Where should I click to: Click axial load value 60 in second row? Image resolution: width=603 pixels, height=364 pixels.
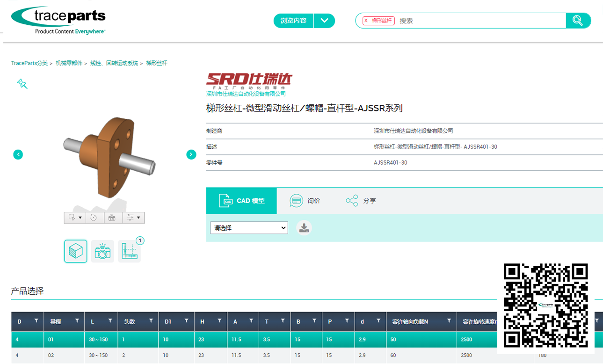coord(393,356)
